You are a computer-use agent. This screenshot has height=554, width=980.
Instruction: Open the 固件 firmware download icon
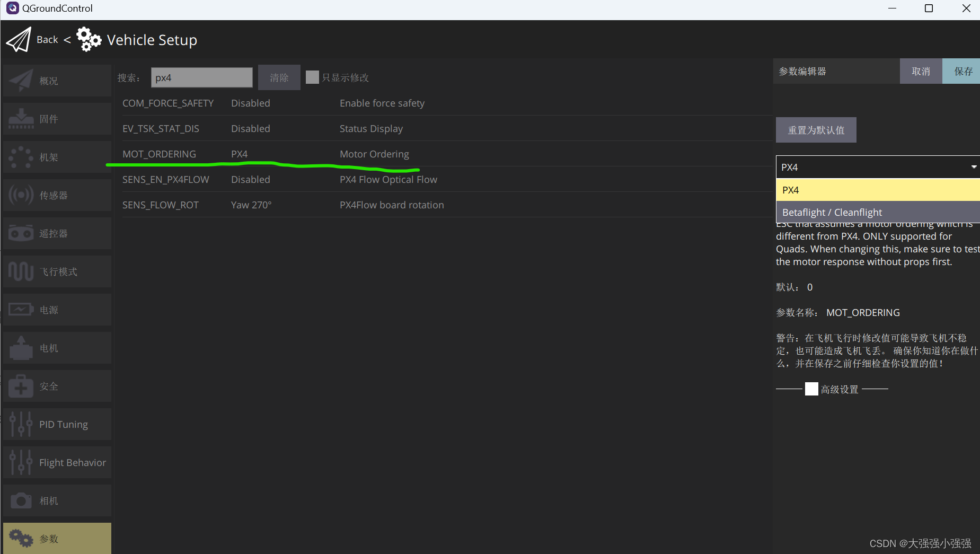(x=21, y=119)
